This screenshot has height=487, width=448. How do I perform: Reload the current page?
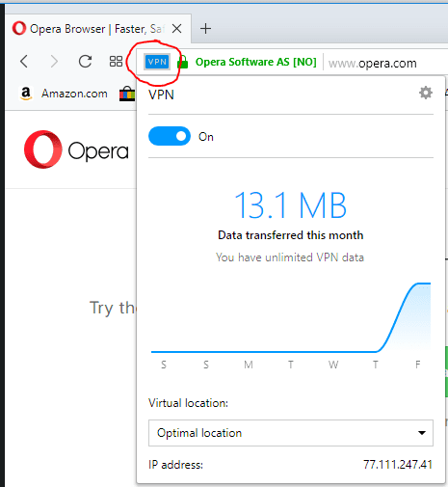pos(85,61)
